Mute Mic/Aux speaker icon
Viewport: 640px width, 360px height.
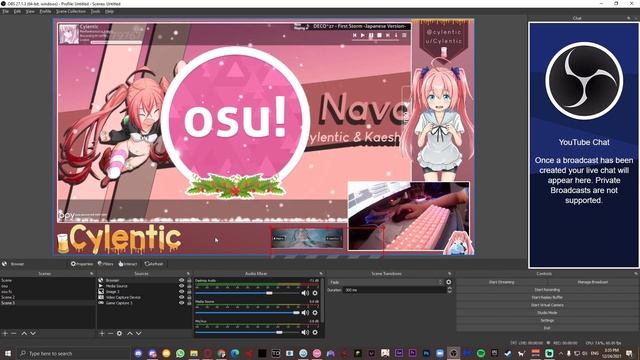(x=305, y=333)
